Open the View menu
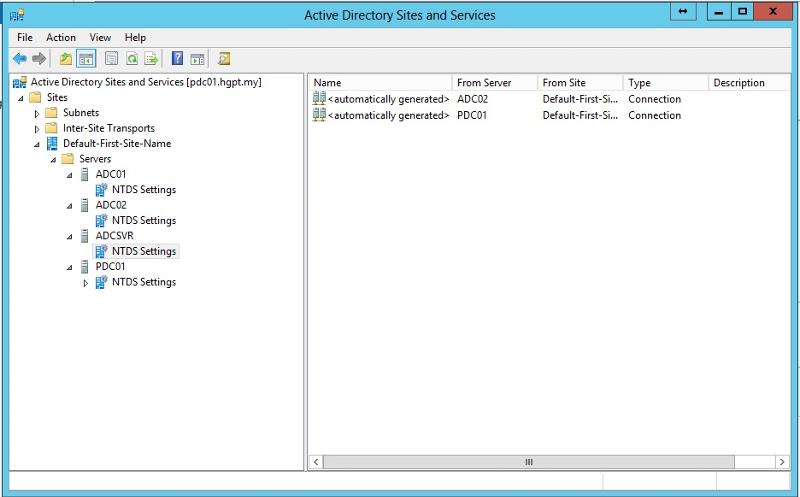Screen dimensions: 800x497 pyautogui.click(x=100, y=37)
